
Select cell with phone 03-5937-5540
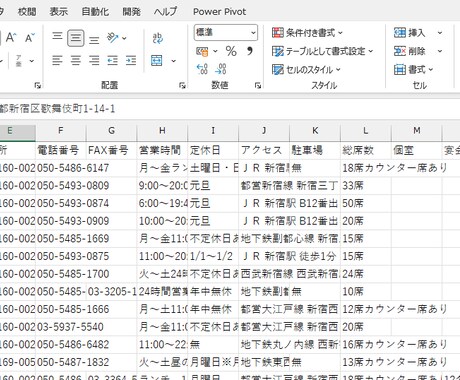61,327
